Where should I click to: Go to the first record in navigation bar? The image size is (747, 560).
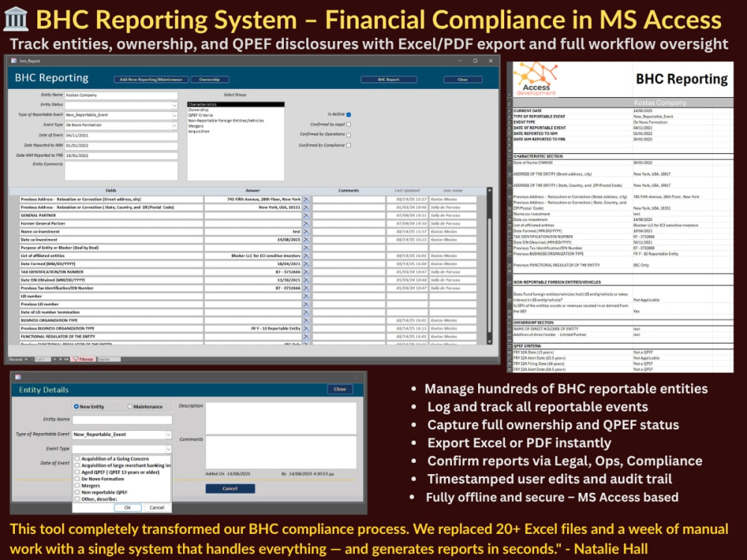(x=25, y=360)
